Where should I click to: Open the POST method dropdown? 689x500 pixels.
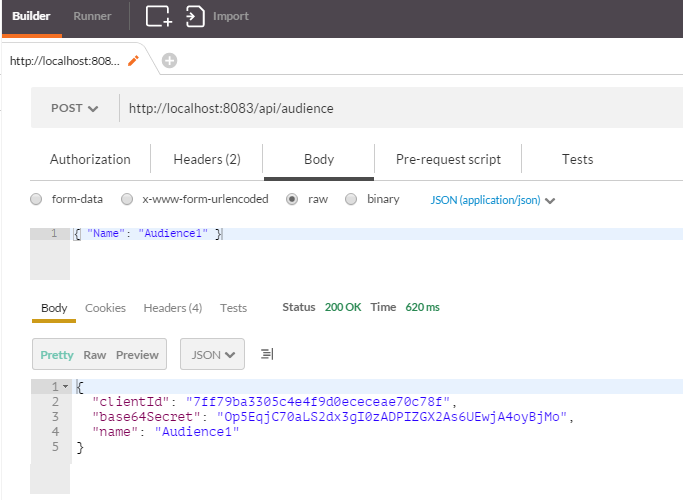[75, 108]
